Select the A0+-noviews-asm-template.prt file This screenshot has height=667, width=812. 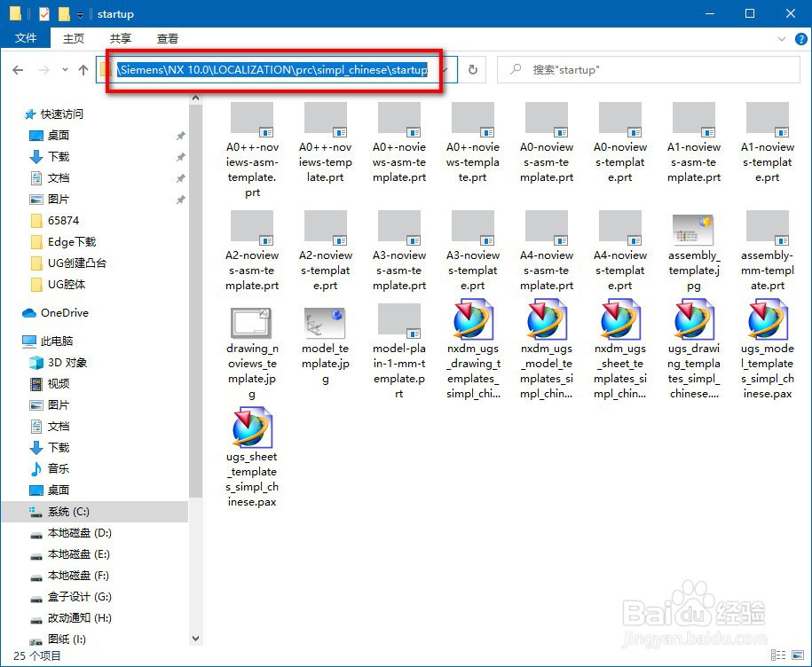click(399, 143)
